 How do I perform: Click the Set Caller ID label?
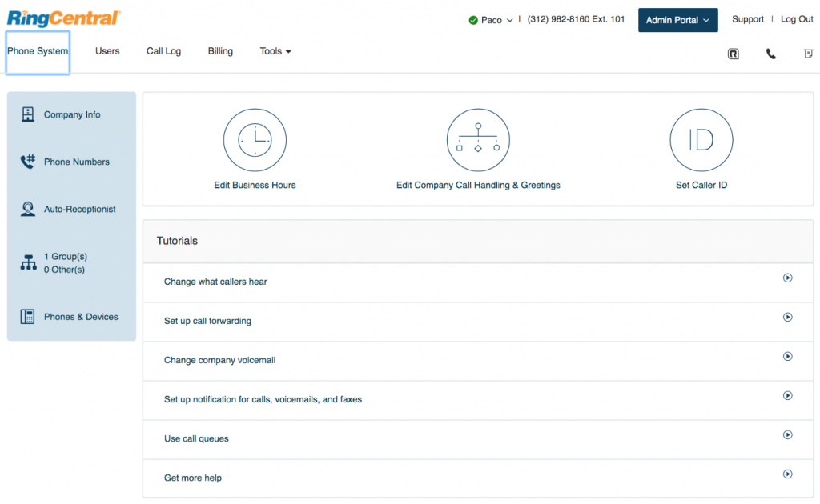[701, 185]
